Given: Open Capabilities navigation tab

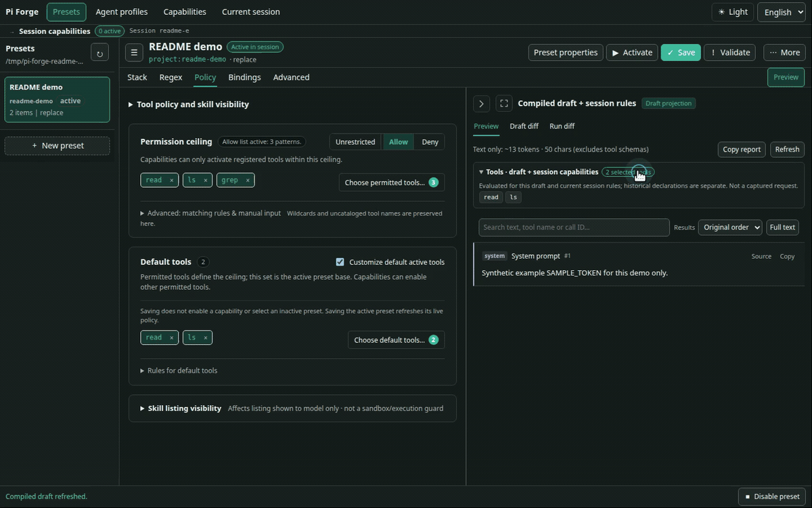Looking at the screenshot, I should pos(185,12).
